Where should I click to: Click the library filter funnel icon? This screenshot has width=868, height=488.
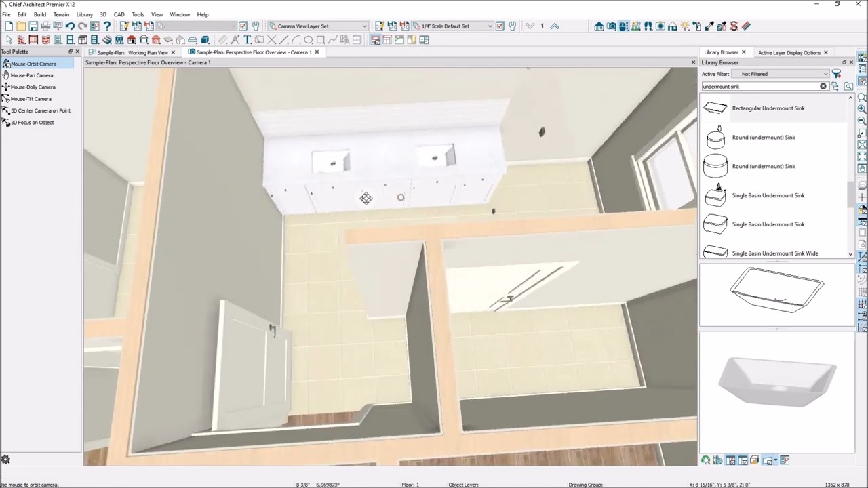[x=837, y=74]
